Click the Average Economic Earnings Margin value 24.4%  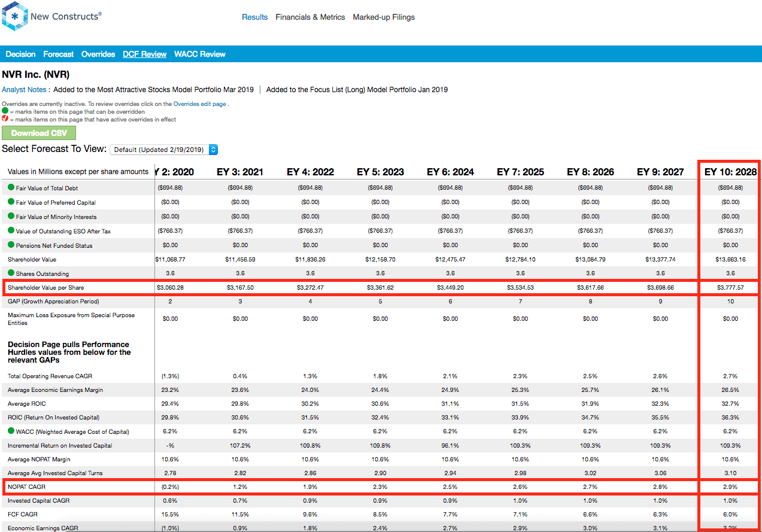pyautogui.click(x=380, y=390)
